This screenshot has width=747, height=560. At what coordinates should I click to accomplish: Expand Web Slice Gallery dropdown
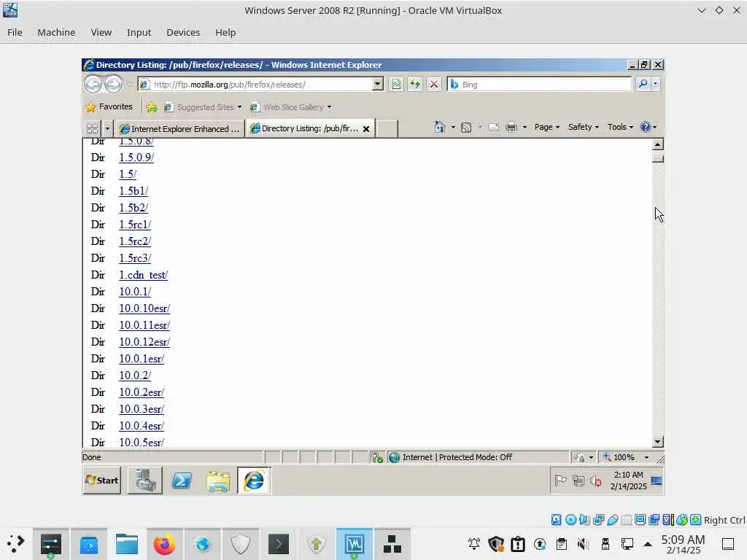(x=329, y=107)
